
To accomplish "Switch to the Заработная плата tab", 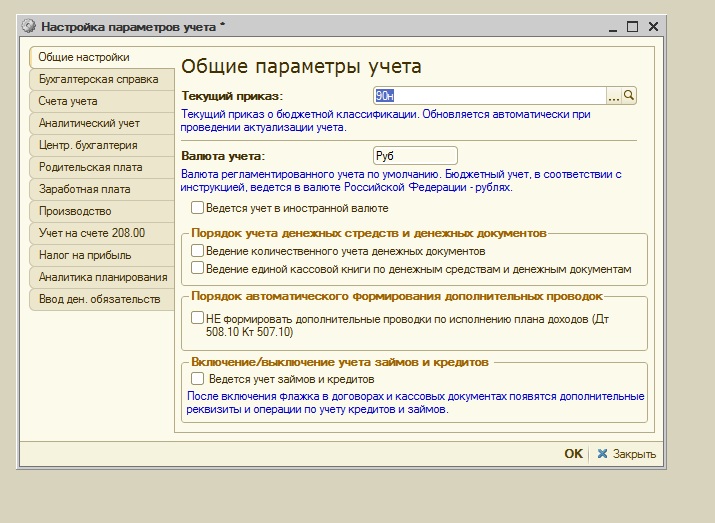I will (101, 189).
